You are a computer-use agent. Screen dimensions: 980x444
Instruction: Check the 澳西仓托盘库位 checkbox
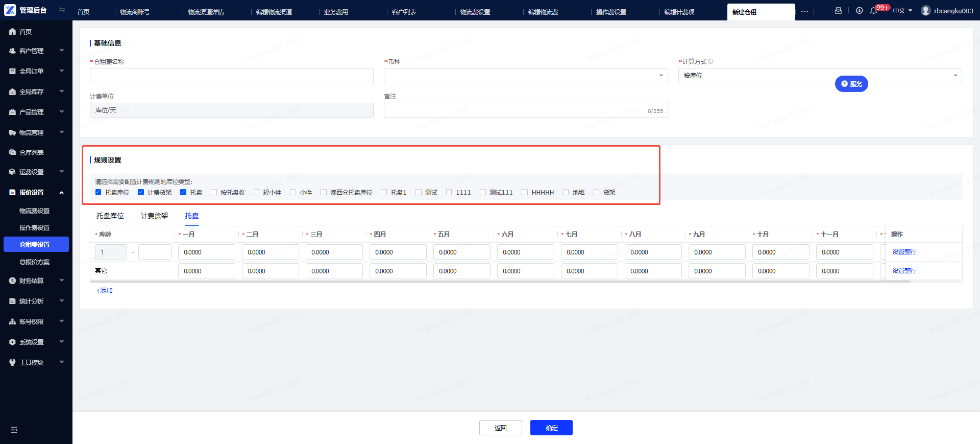pos(324,192)
